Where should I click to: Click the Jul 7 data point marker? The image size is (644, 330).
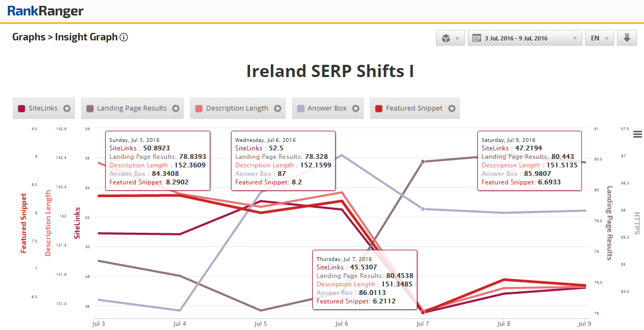pyautogui.click(x=423, y=312)
